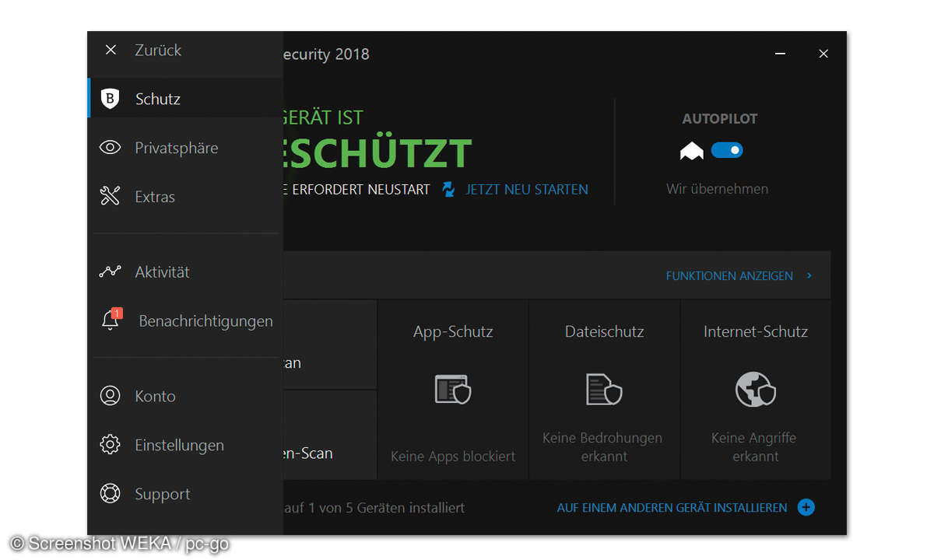Click 'Keine Bedrohungen erkannt' status text
Viewport: 934px width, 560px height.
click(x=602, y=447)
